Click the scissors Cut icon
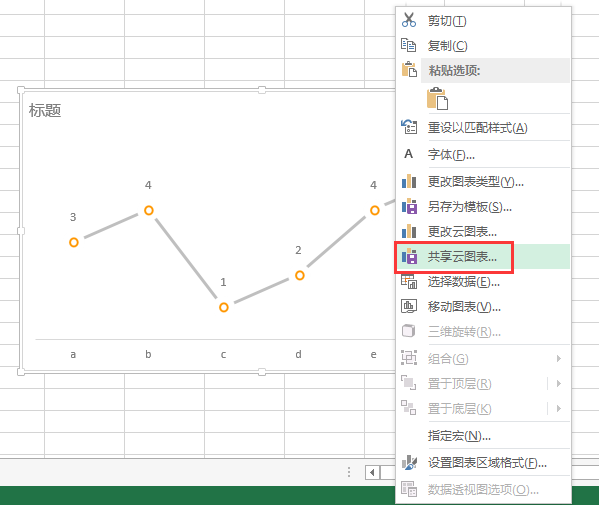This screenshot has height=505, width=599. (409, 20)
